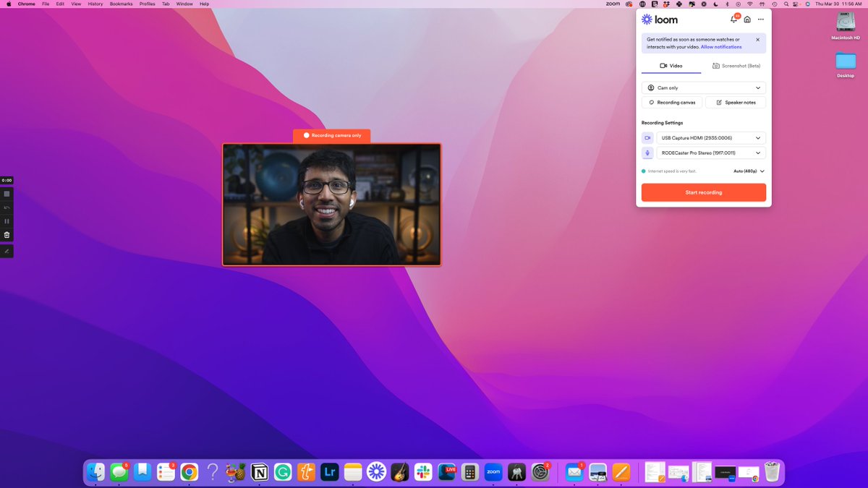Open GarageBand from the Dock
This screenshot has width=868, height=488.
399,472
